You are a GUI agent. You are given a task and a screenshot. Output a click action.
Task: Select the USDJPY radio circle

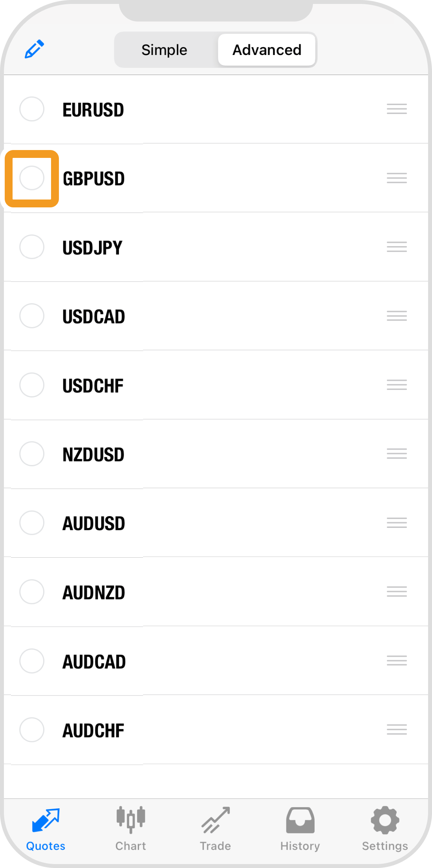[x=32, y=247]
